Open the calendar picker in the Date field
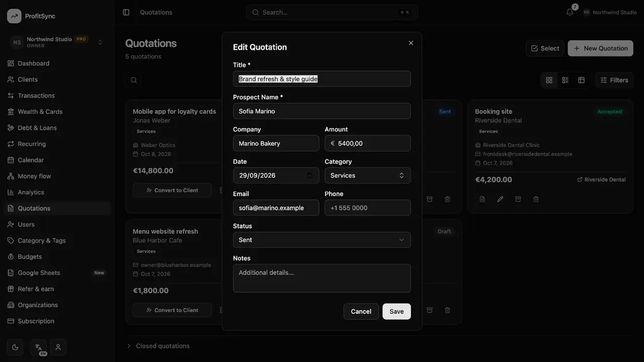The image size is (644, 362). [309, 175]
